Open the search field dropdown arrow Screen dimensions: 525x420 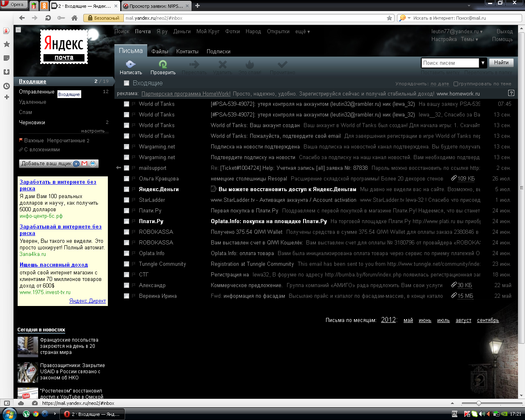[x=483, y=63]
